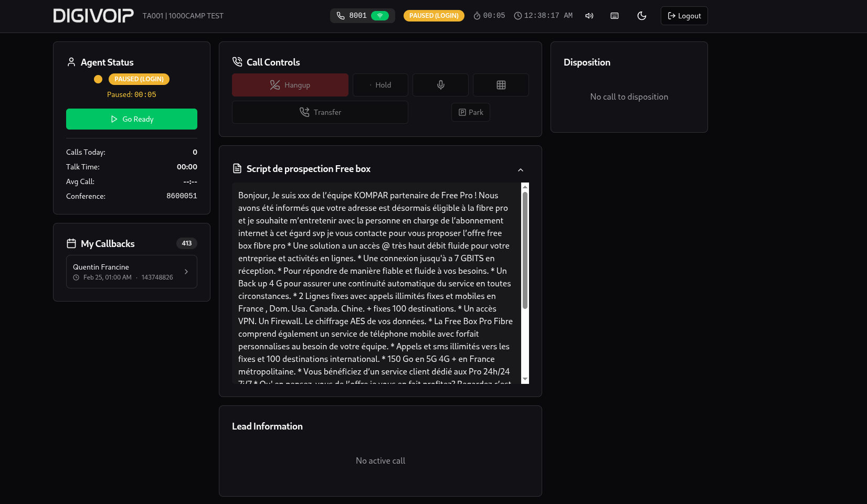
Task: Open the dialpad grid button
Action: coord(501,85)
